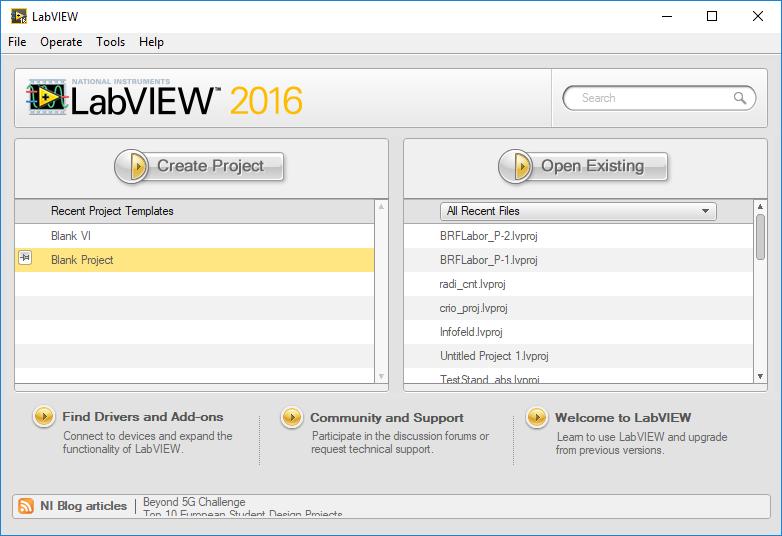782x536 pixels.
Task: Open the Beyond 5G Challenge blog article
Action: coord(194,502)
